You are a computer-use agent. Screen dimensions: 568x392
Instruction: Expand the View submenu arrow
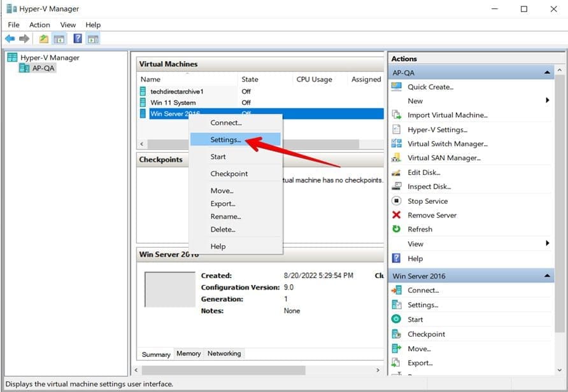[547, 244]
